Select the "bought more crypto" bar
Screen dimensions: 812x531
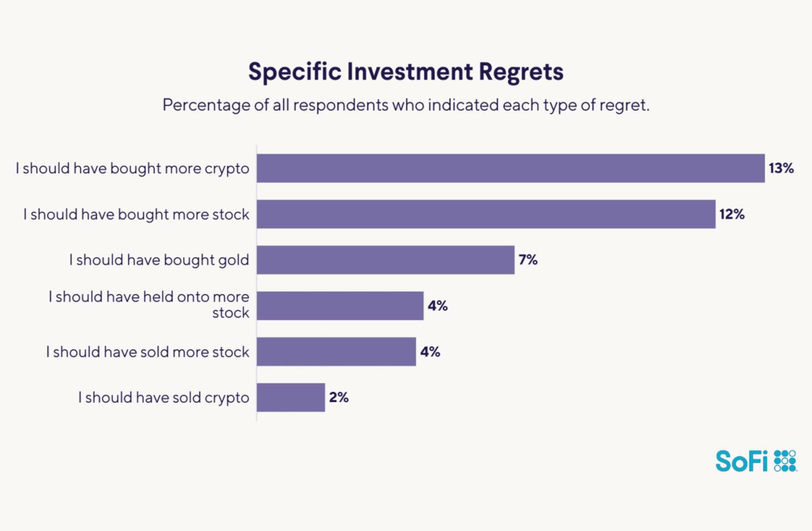(510, 168)
